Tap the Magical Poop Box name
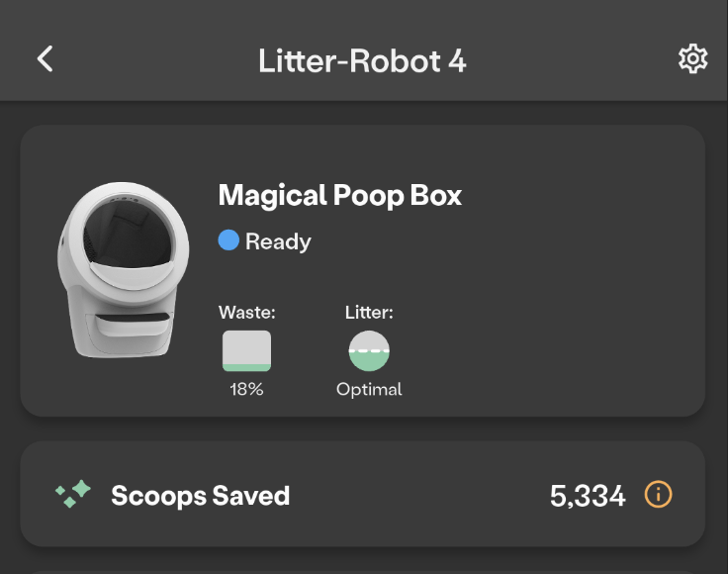 [x=339, y=195]
